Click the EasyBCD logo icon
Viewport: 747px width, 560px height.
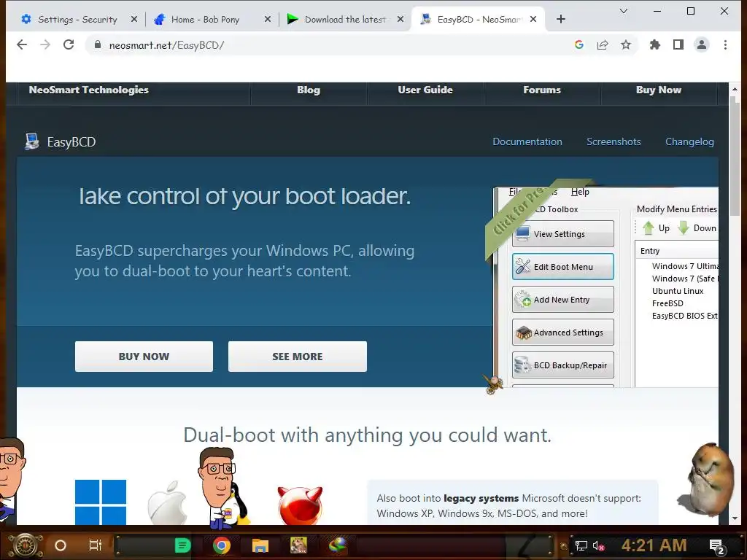click(32, 141)
